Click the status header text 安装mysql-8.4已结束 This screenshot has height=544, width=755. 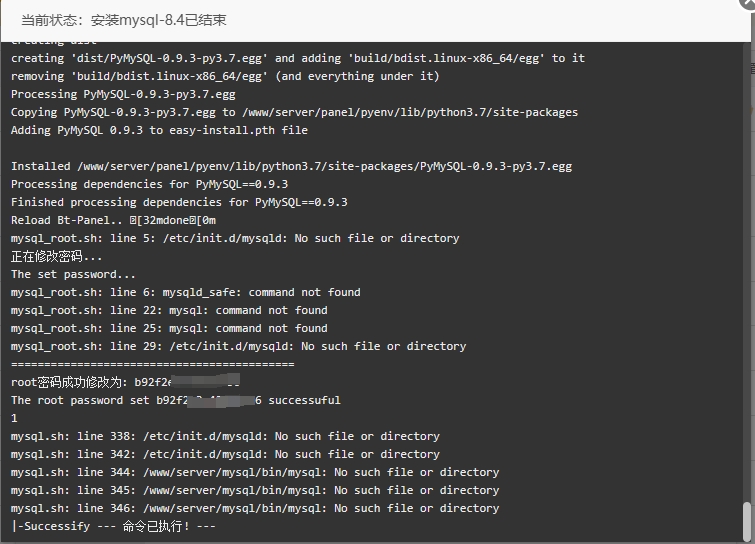pos(158,20)
